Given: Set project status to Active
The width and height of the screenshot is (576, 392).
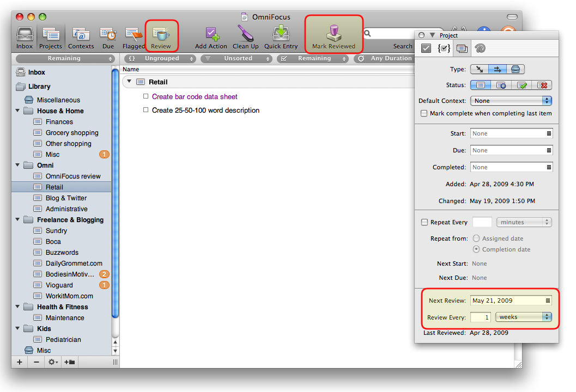Looking at the screenshot, I should 481,85.
